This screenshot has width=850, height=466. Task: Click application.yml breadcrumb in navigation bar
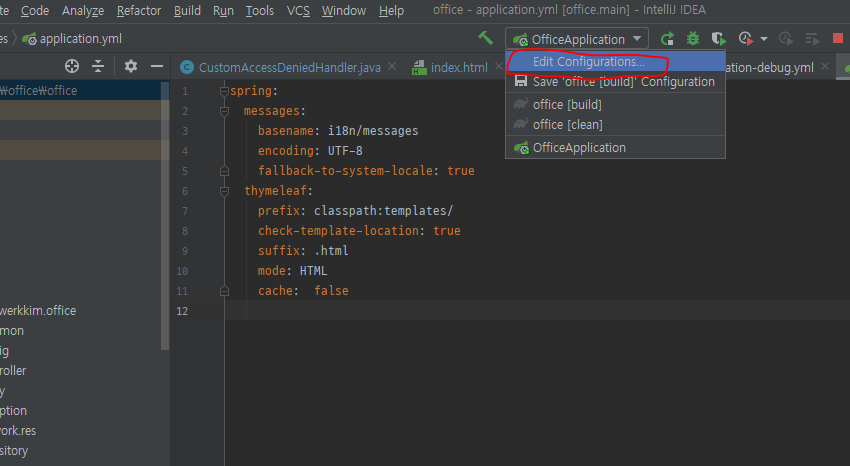click(x=72, y=39)
